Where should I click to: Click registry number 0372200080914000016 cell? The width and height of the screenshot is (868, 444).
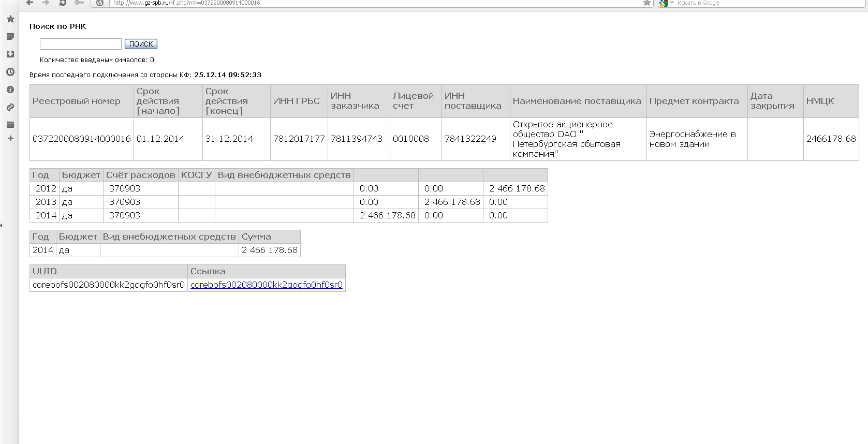pos(82,139)
